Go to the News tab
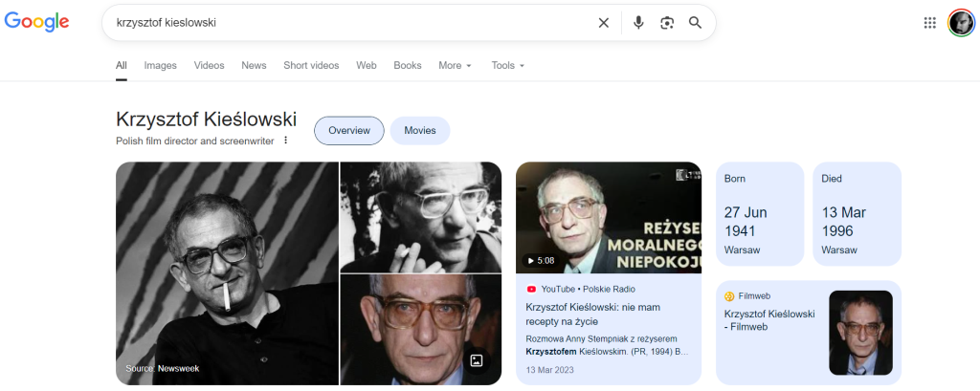This screenshot has height=391, width=980. [254, 65]
